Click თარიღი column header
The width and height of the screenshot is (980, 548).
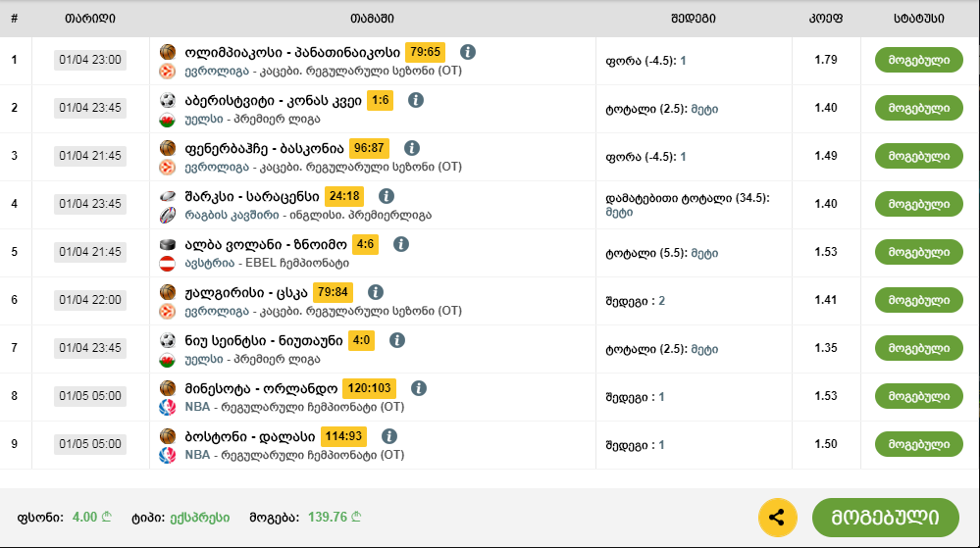pos(90,19)
